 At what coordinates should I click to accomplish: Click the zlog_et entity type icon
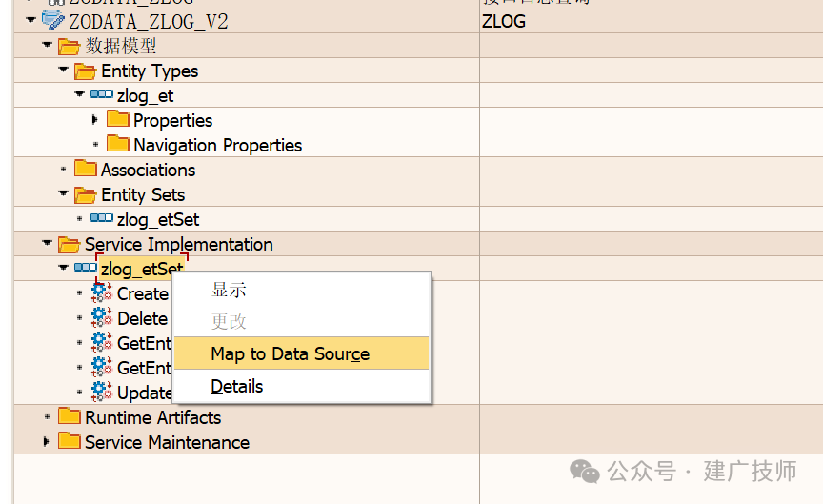tap(101, 94)
